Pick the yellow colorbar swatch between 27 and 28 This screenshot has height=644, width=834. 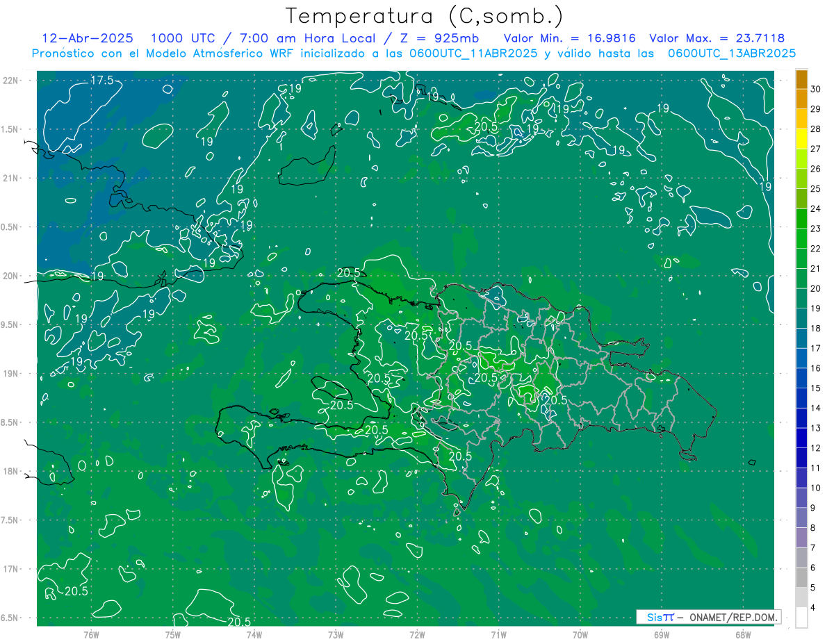pos(801,139)
